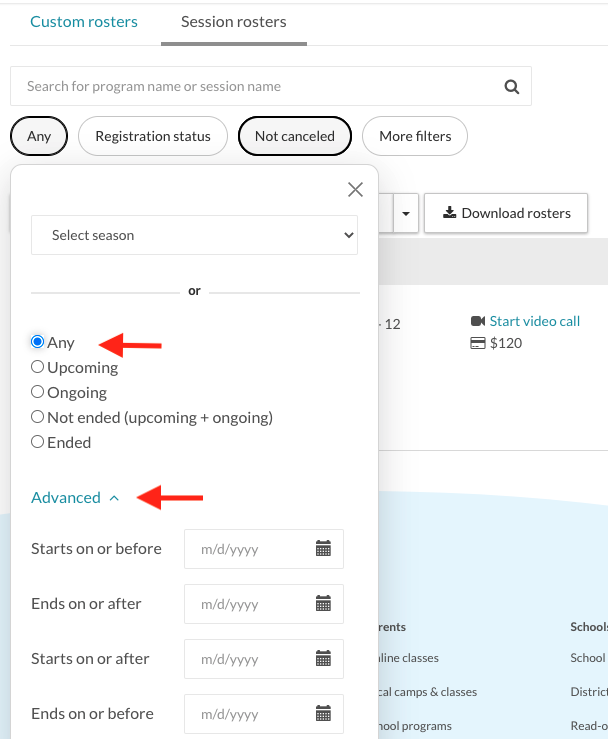
Task: Open the caret dropdown beside Download rosters
Action: [x=405, y=213]
